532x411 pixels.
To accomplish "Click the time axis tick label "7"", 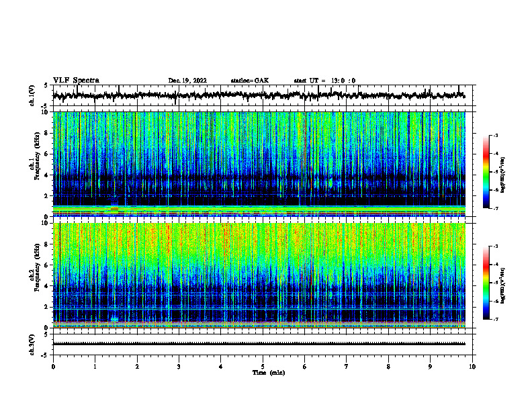I will pos(347,367).
